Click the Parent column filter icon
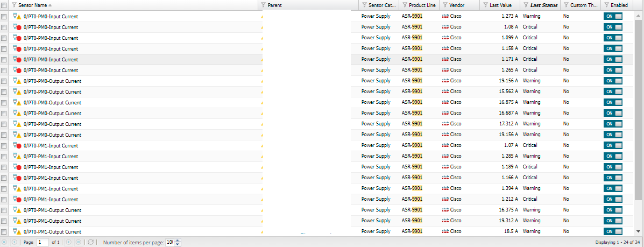Viewport: 644px width, 247px height. tap(263, 5)
